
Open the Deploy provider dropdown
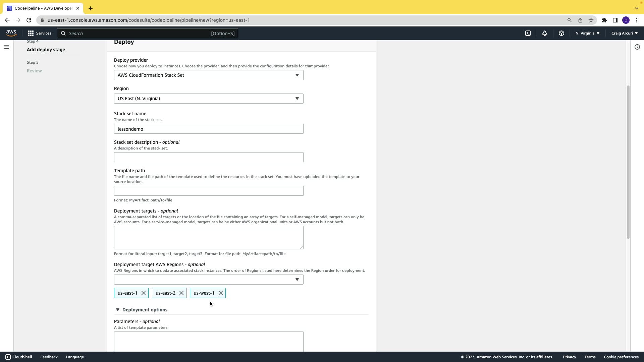(209, 75)
